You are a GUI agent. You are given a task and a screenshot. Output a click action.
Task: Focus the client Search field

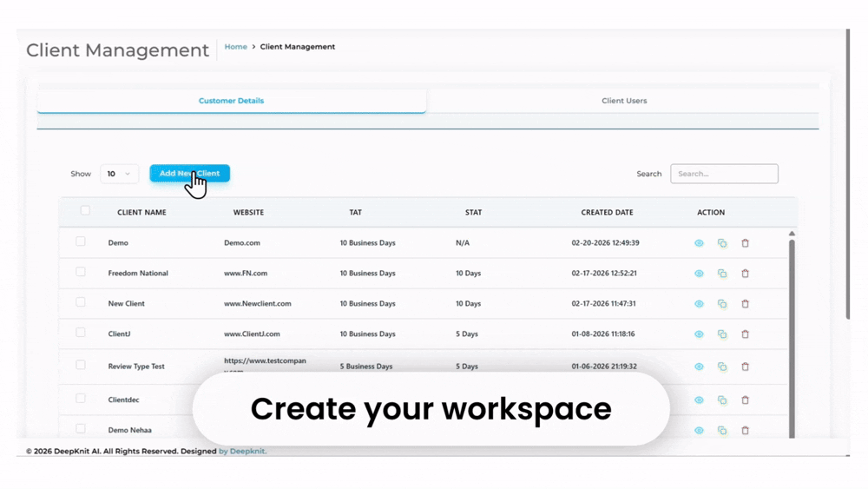coord(724,174)
